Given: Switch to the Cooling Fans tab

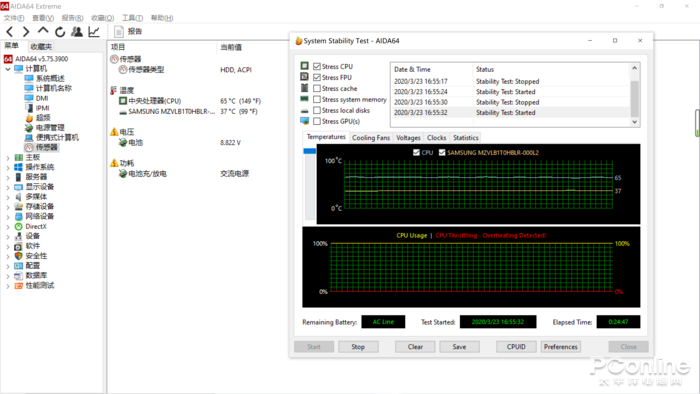Looking at the screenshot, I should click(x=371, y=138).
